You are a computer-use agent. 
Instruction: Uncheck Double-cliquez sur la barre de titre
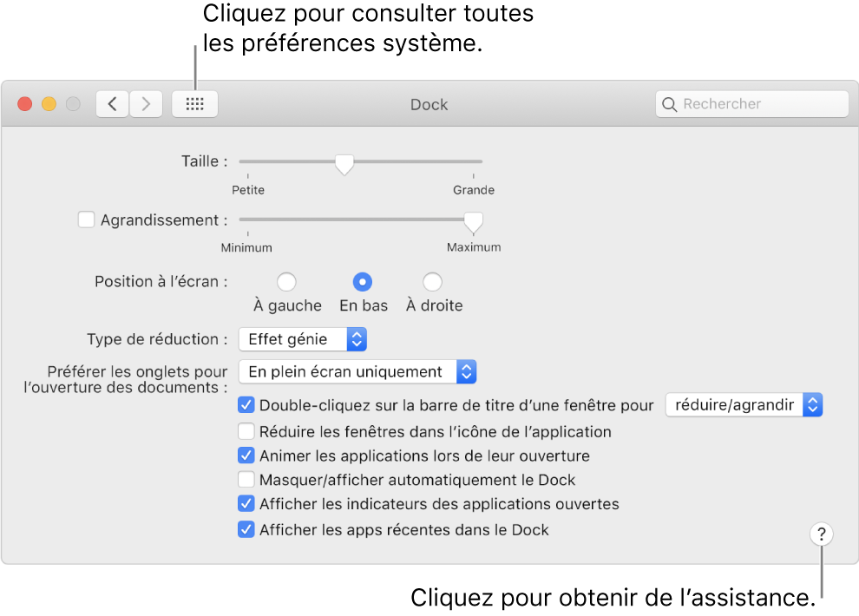click(x=246, y=405)
